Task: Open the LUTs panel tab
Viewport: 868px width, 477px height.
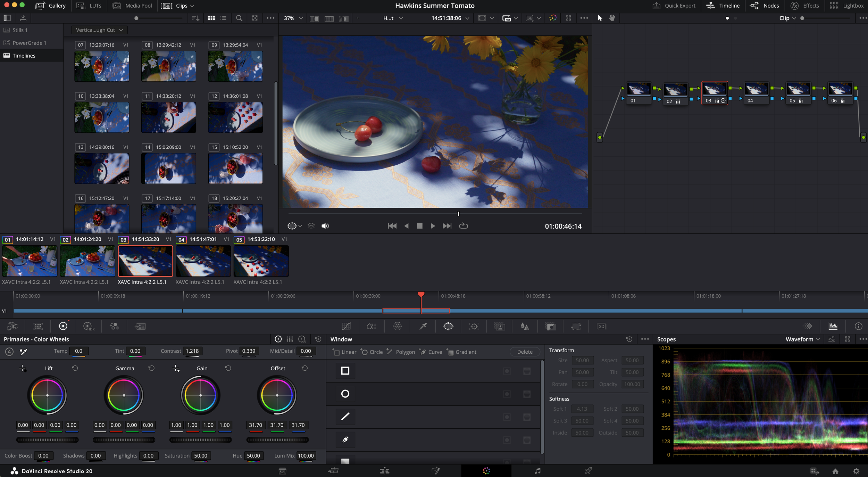Action: point(89,6)
